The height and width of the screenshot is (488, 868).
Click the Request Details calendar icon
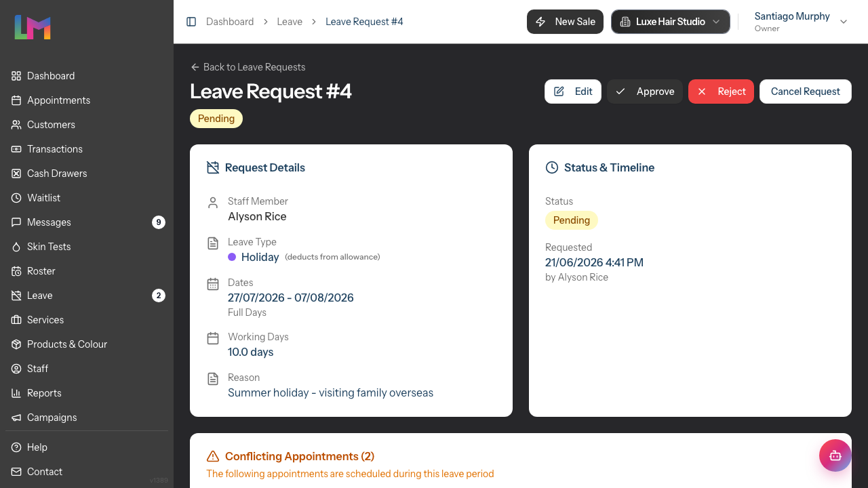pos(213,167)
